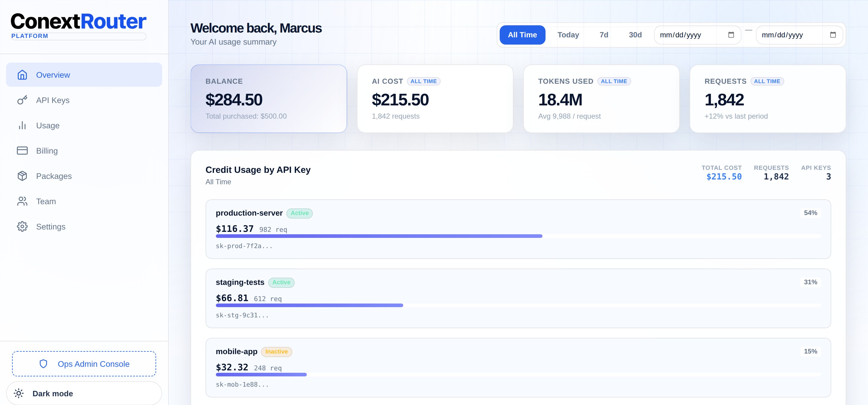The width and height of the screenshot is (868, 405).
Task: Select the All Time filter
Action: 522,35
